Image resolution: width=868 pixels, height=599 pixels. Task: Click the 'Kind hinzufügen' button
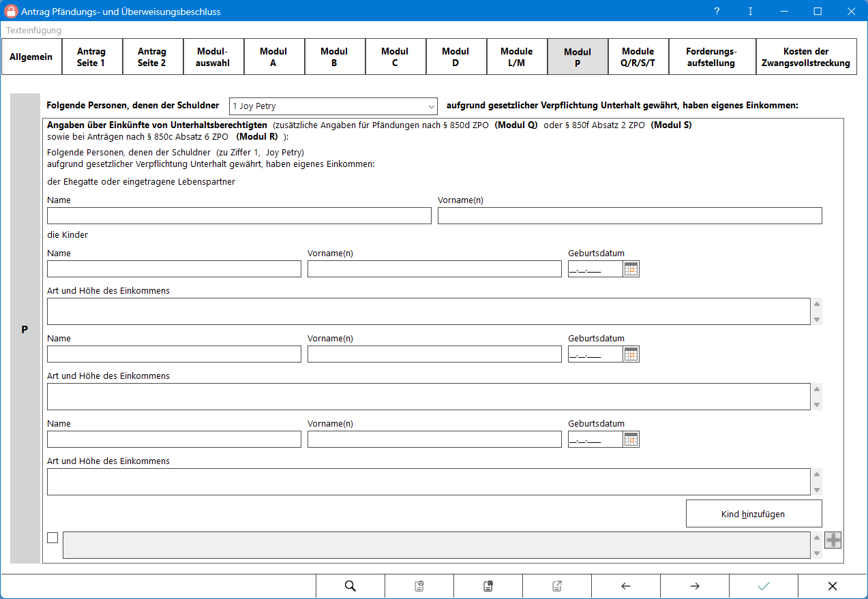pyautogui.click(x=753, y=514)
